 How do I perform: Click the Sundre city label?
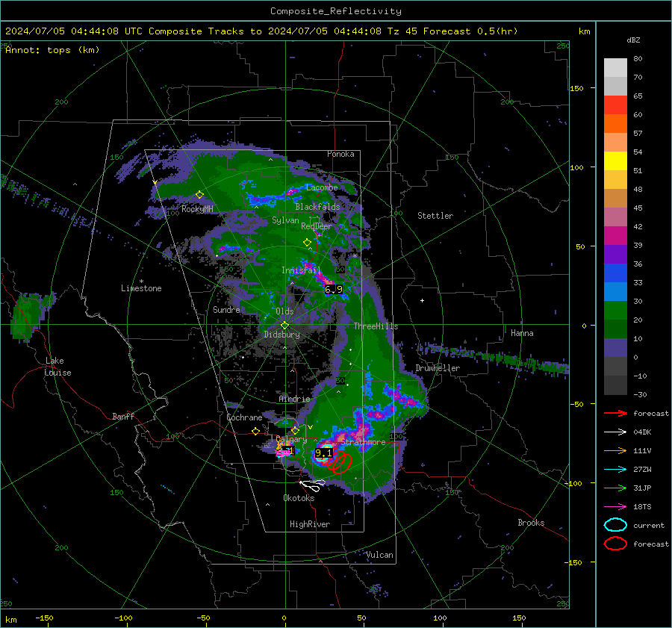click(x=226, y=309)
